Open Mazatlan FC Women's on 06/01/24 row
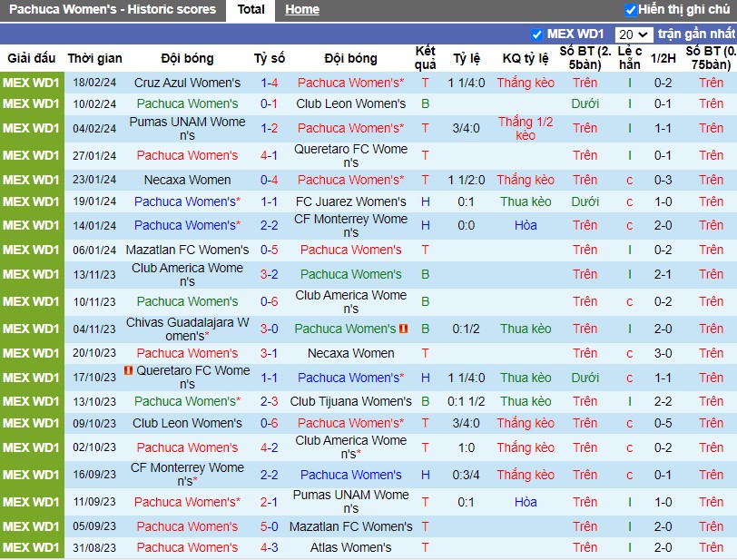Image resolution: width=737 pixels, height=560 pixels. [187, 250]
